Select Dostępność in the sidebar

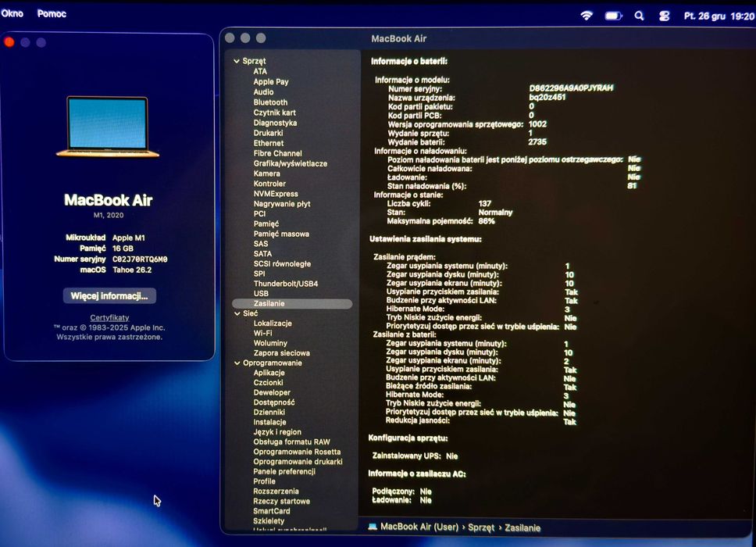pyautogui.click(x=274, y=402)
